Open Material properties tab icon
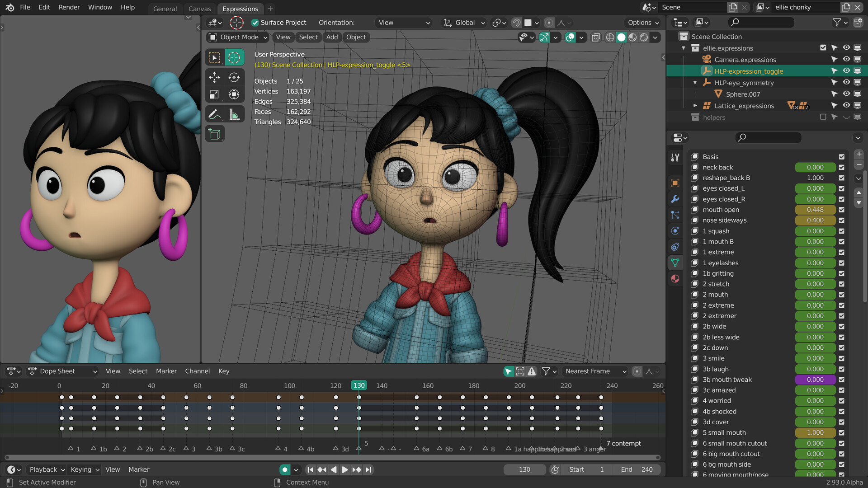868x488 pixels. click(675, 278)
